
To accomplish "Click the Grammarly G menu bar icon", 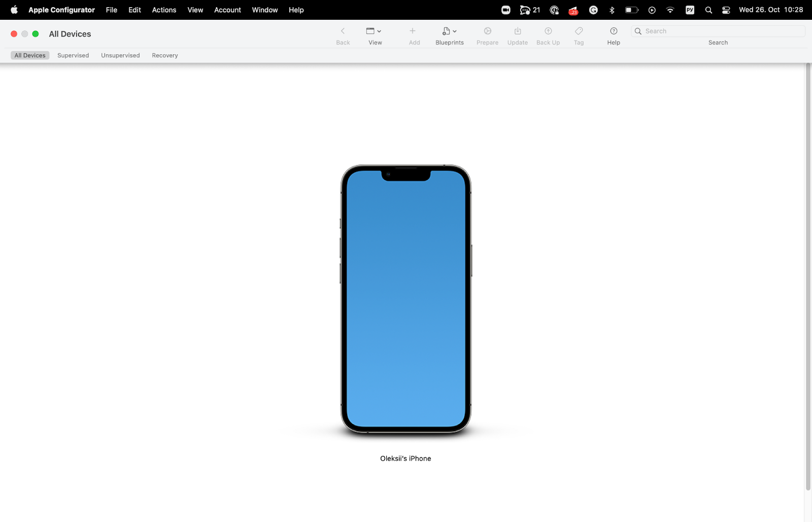I will (x=593, y=10).
